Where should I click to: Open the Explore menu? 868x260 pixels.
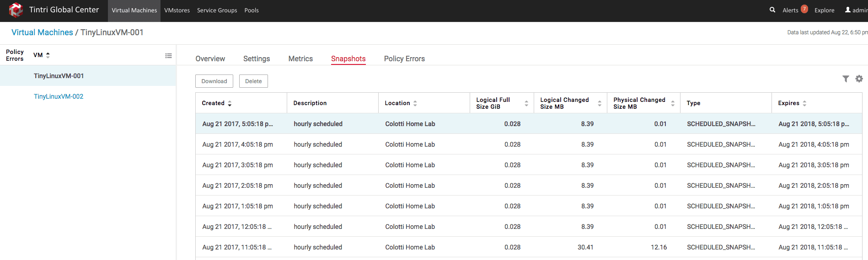pos(824,11)
